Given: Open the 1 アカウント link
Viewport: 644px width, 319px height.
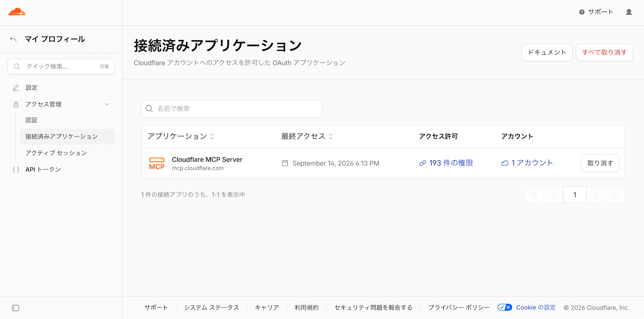Looking at the screenshot, I should [x=527, y=163].
